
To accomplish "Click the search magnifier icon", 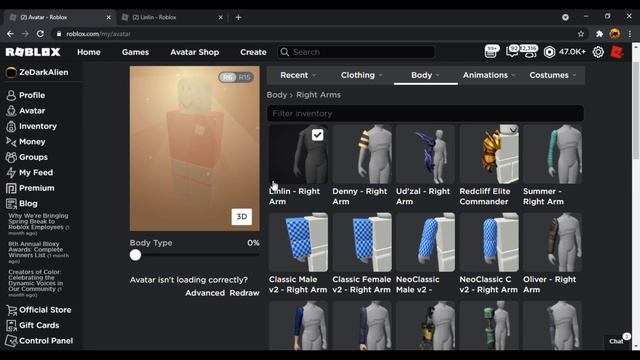I will [x=284, y=52].
